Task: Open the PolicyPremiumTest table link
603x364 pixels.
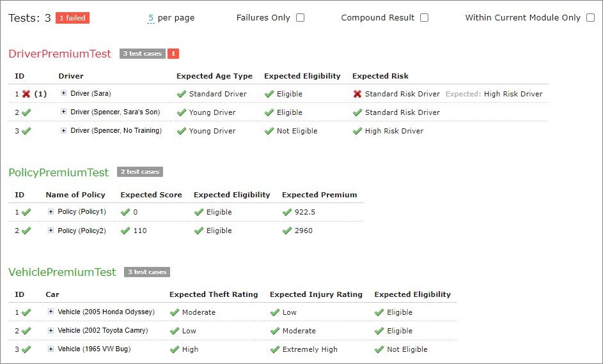Action: [58, 172]
